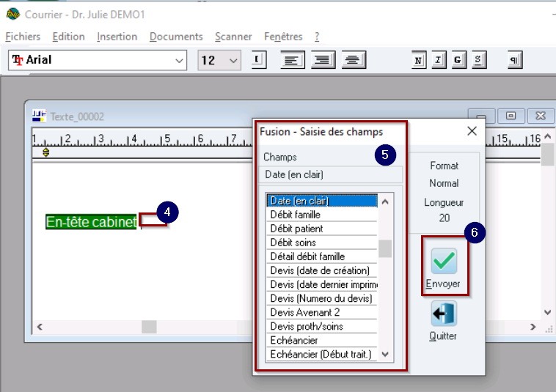Show paragraph marks (¶) icon

click(x=515, y=60)
